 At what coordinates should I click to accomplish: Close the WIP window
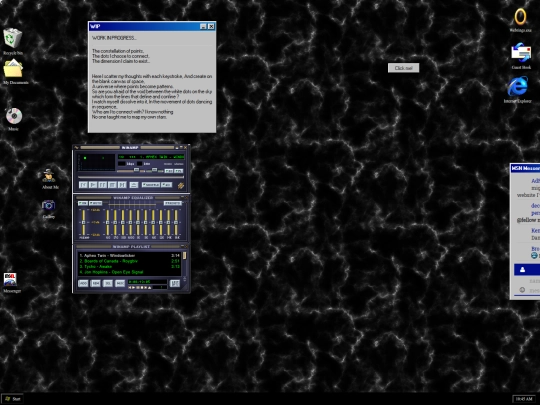(211, 27)
